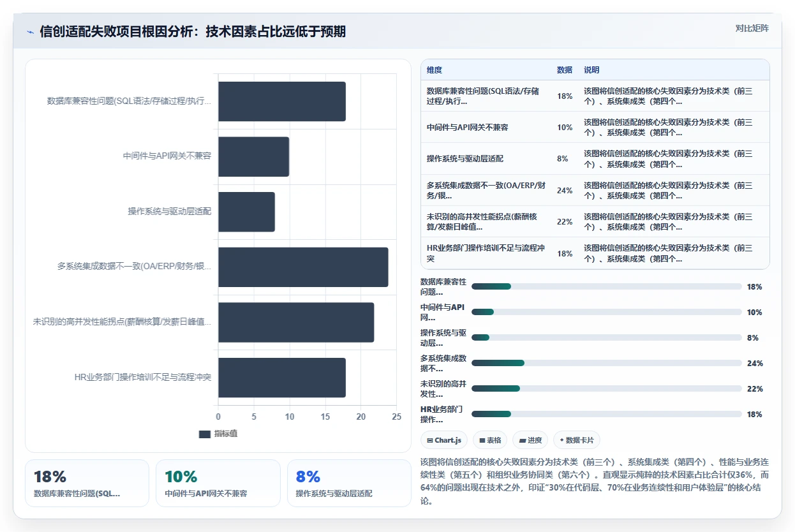Click the 18% 数据库兼容性问题 KPI card
The image size is (795, 532).
pos(87,483)
